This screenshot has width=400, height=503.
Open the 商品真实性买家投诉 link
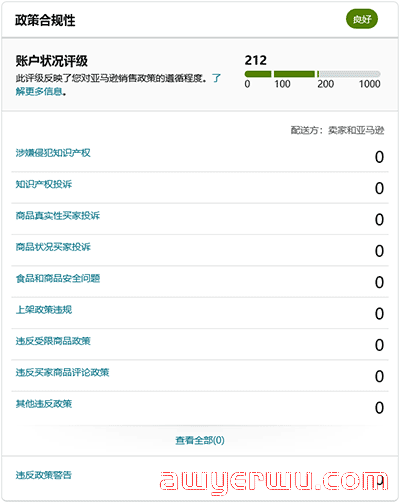point(58,216)
